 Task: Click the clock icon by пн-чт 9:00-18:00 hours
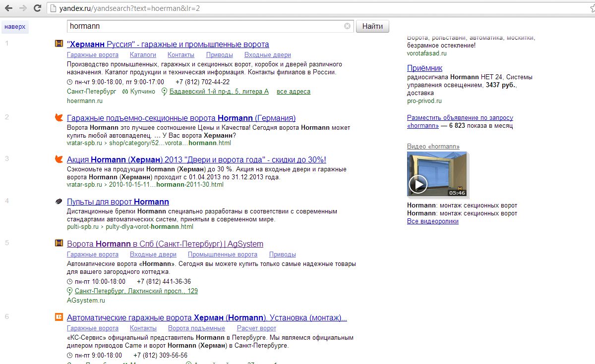tap(69, 82)
